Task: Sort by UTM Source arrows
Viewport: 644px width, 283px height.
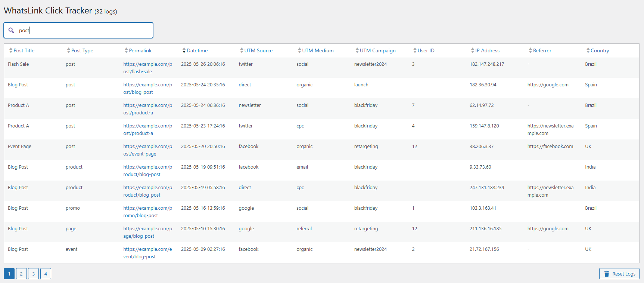Action: [242, 50]
